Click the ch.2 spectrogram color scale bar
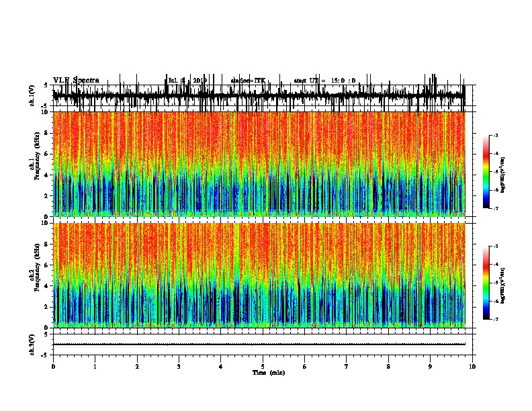 tap(486, 283)
